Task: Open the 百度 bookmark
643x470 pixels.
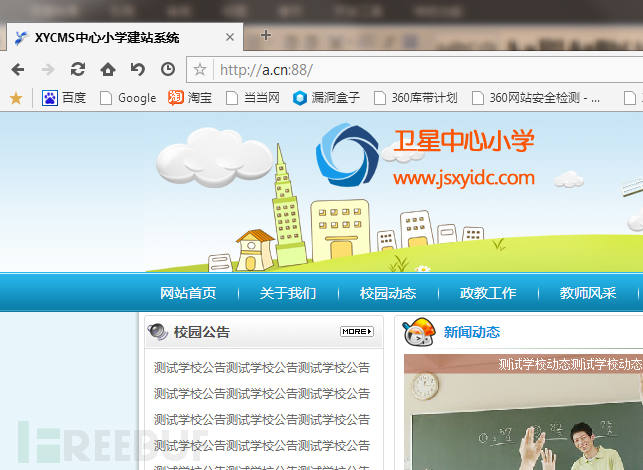Action: point(64,98)
